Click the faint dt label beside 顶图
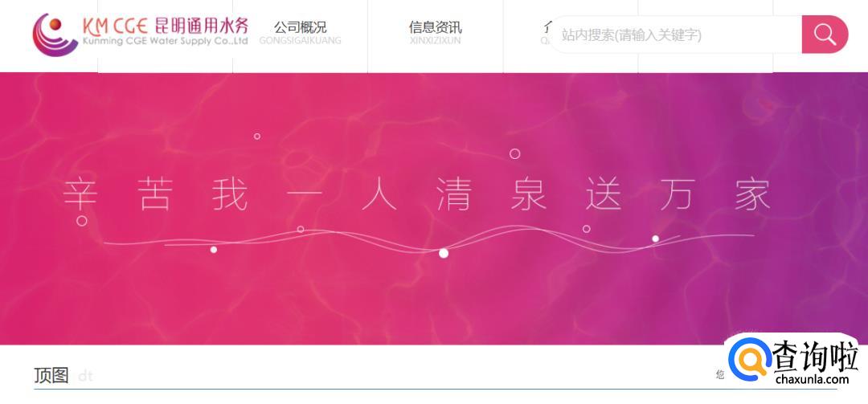 pos(85,377)
